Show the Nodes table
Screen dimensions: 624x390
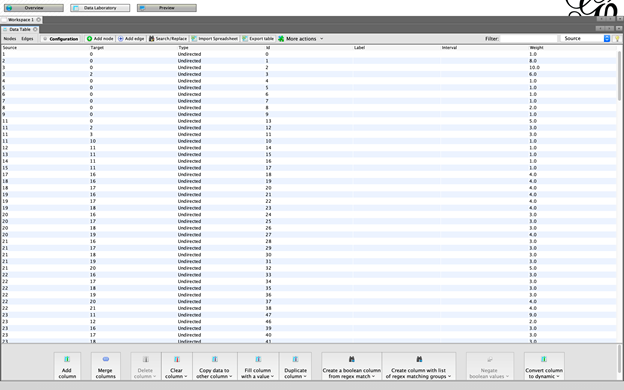pos(10,39)
